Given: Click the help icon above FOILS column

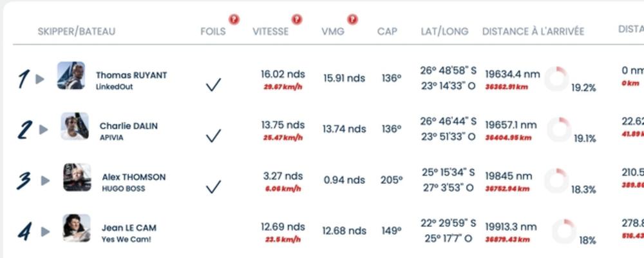Looking at the screenshot, I should coord(234,19).
